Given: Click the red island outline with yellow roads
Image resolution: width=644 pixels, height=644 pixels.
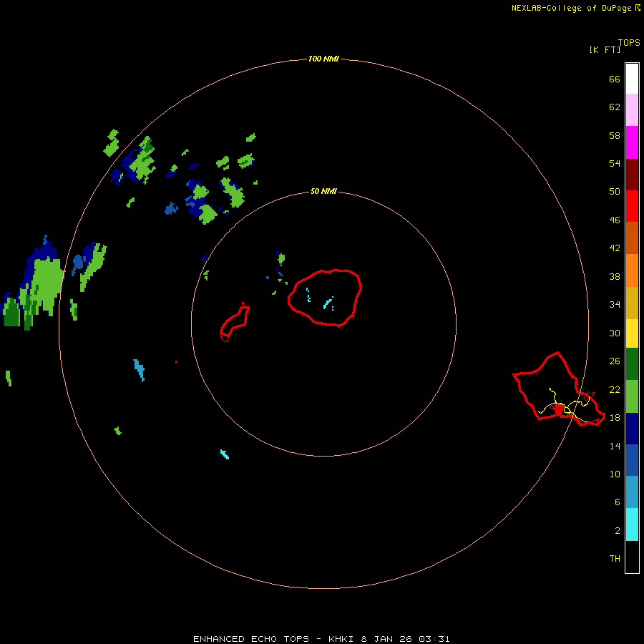Looking at the screenshot, I should click(559, 389).
